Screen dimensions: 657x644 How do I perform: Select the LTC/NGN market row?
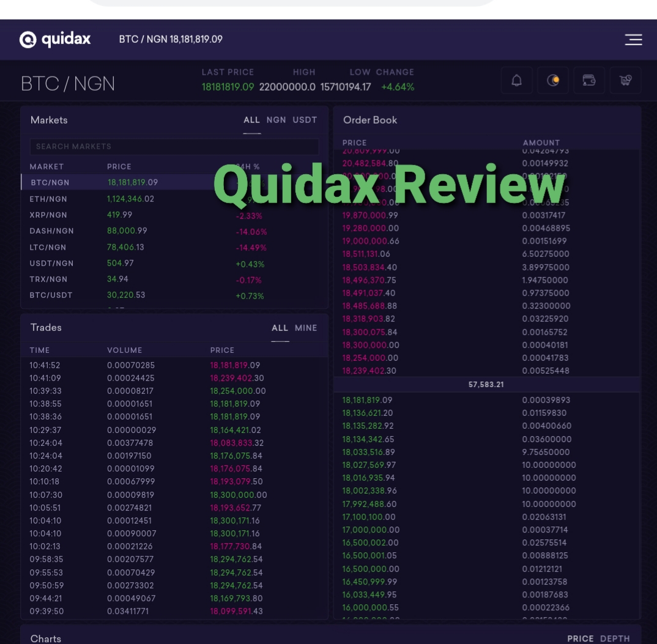click(x=174, y=247)
